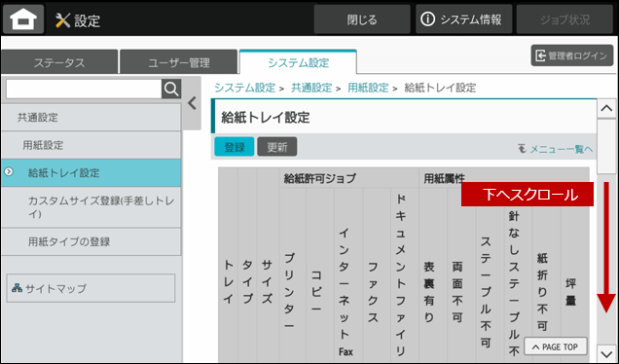
Task: Click the PAGE TOP button
Action: (556, 347)
